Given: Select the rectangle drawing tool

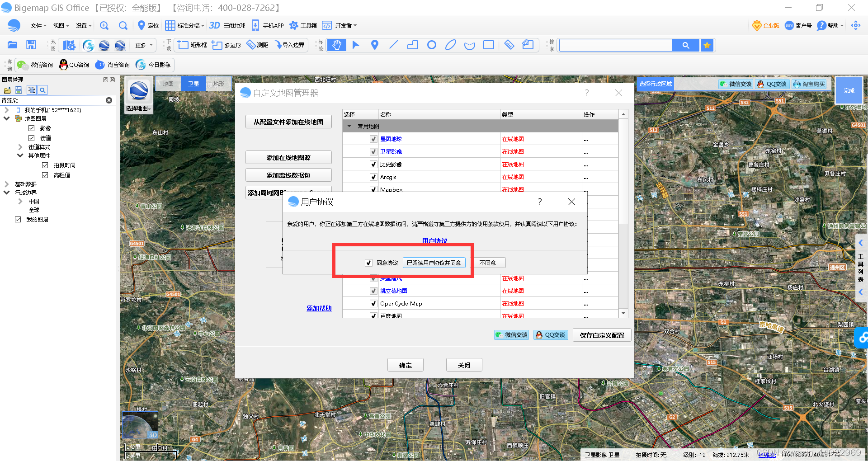Looking at the screenshot, I should (489, 45).
